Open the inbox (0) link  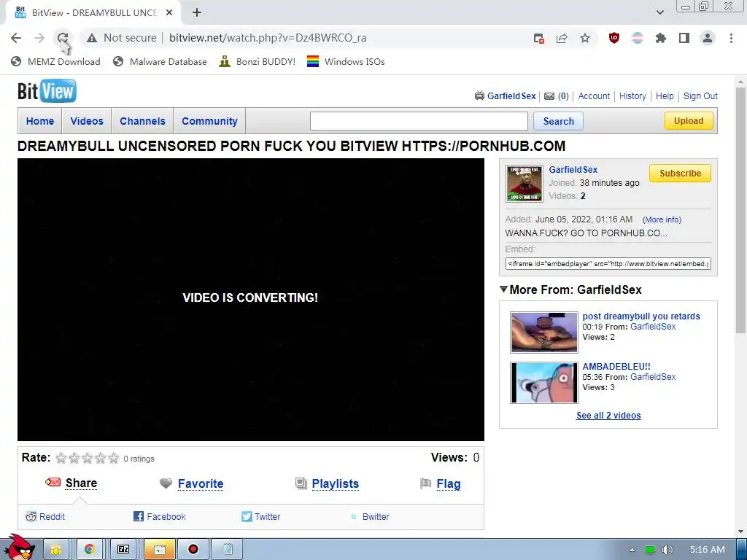(x=563, y=96)
